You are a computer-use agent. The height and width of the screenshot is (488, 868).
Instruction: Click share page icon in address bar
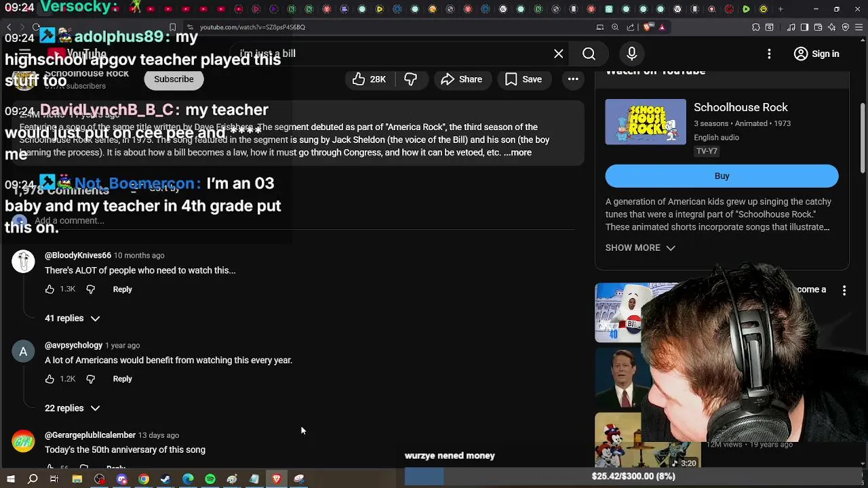631,27
